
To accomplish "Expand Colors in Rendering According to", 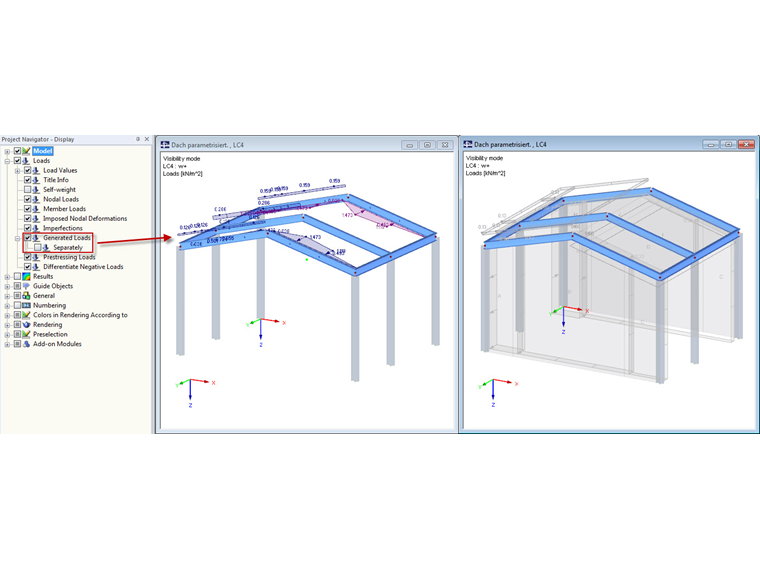I will tap(7, 316).
